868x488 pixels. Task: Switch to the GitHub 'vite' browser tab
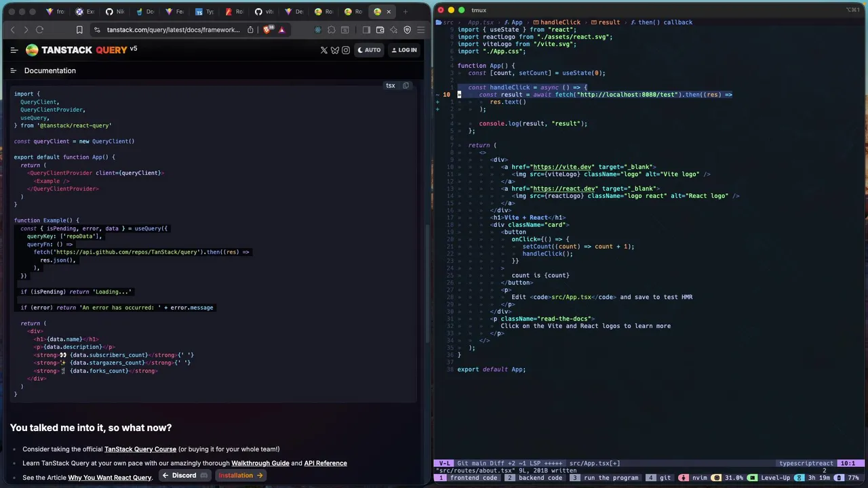click(264, 12)
